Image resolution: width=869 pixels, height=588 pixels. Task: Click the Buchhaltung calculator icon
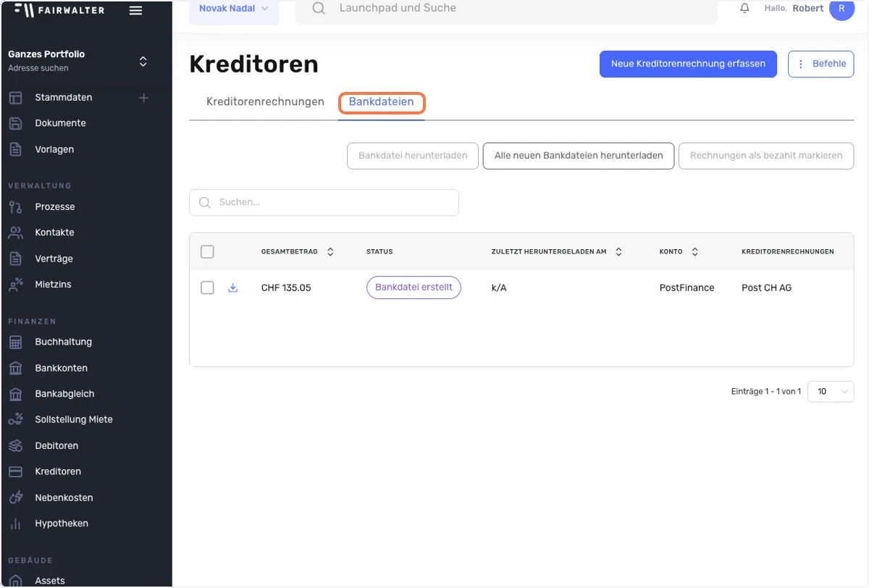(x=15, y=342)
